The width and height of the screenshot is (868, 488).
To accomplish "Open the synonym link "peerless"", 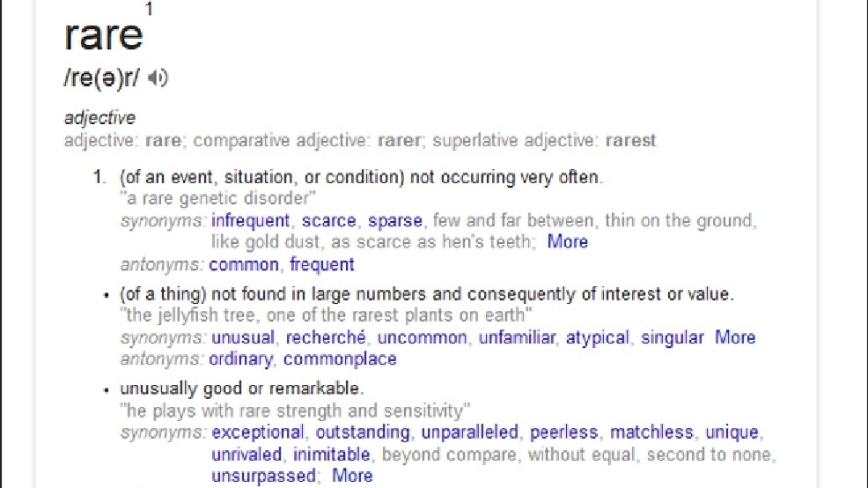I will click(564, 432).
